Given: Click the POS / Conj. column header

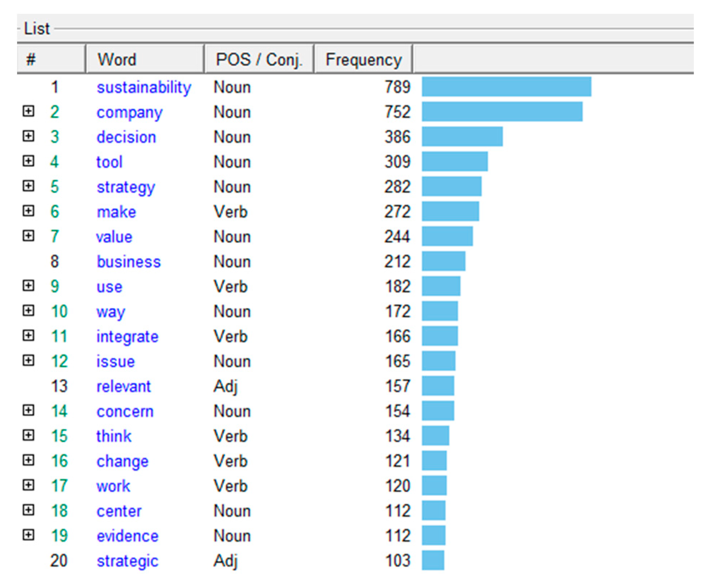Looking at the screenshot, I should tap(259, 59).
